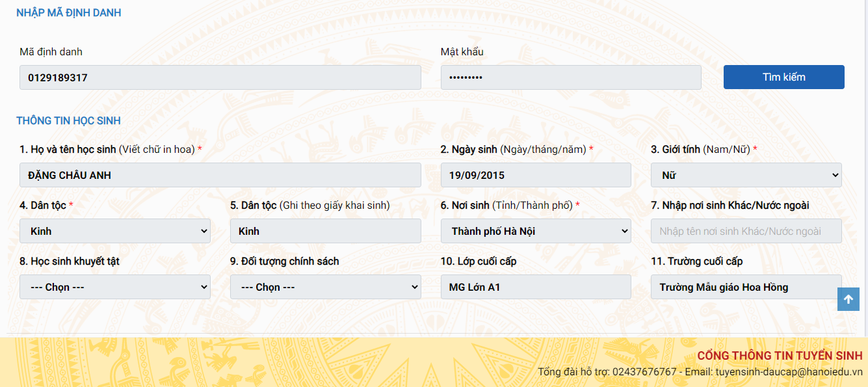The height and width of the screenshot is (387, 868).
Task: Click the Lớp cuối cấp field
Action: point(535,287)
